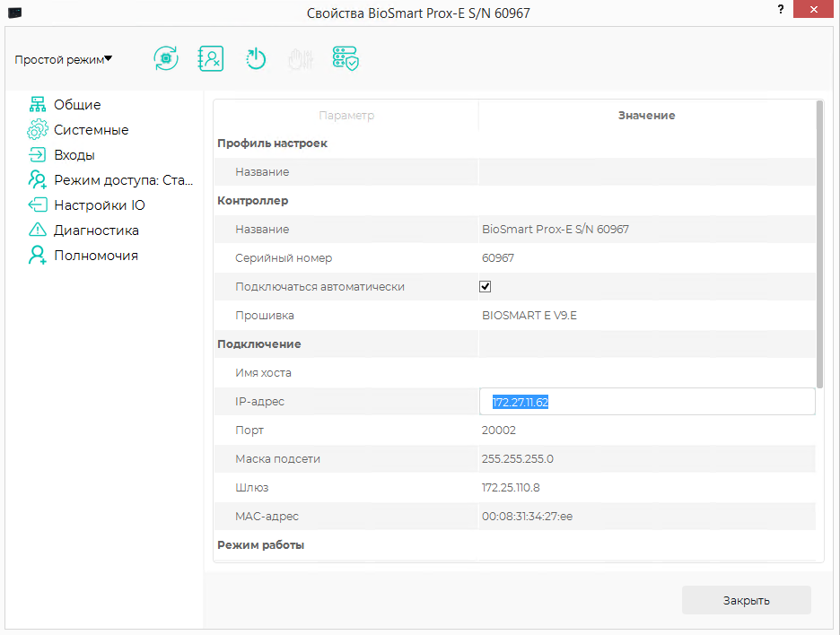This screenshot has height=635, width=840.
Task: Click the IP-адрес input field
Action: 647,402
